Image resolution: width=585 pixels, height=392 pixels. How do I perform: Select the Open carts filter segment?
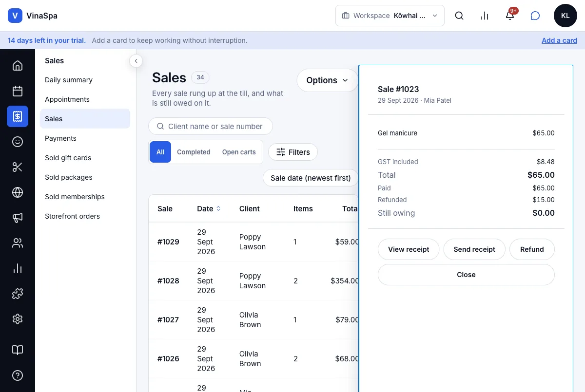[239, 152]
